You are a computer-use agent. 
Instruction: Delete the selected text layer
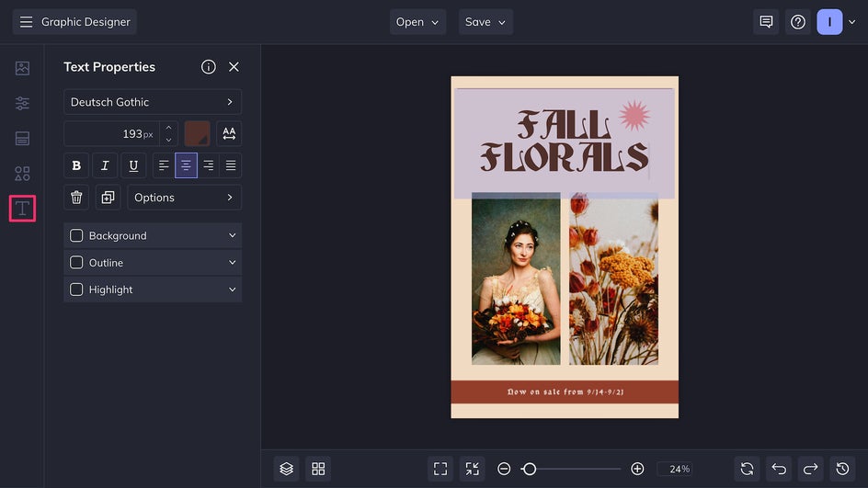tap(76, 198)
